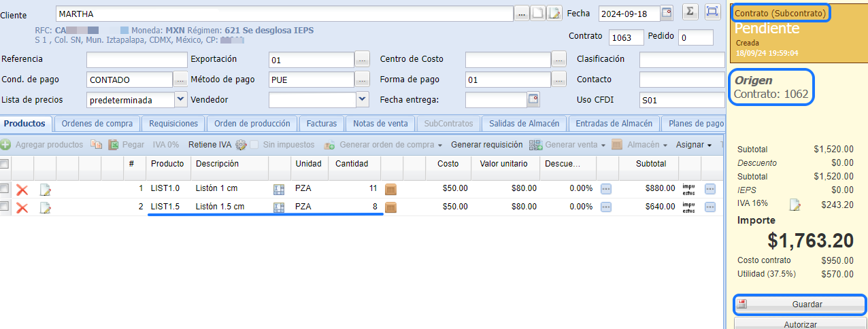The height and width of the screenshot is (329, 868).
Task: Expand the Vendedor dropdown
Action: 363,99
